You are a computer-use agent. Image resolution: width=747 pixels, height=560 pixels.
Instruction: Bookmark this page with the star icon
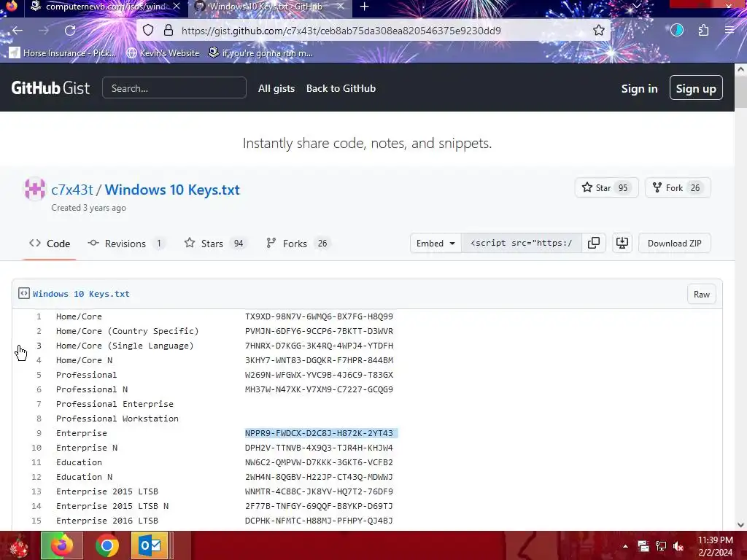pos(599,31)
